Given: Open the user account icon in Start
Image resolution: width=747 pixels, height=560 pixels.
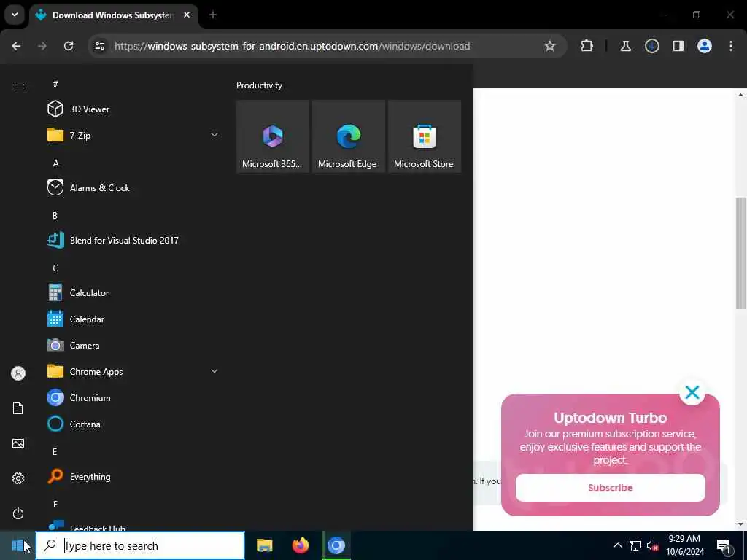Looking at the screenshot, I should (18, 373).
